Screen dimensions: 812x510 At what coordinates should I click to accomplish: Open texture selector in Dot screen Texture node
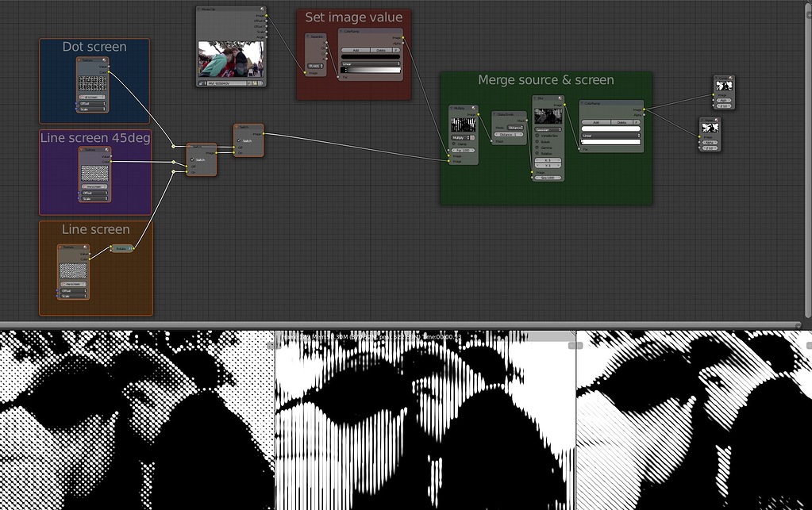(92, 98)
